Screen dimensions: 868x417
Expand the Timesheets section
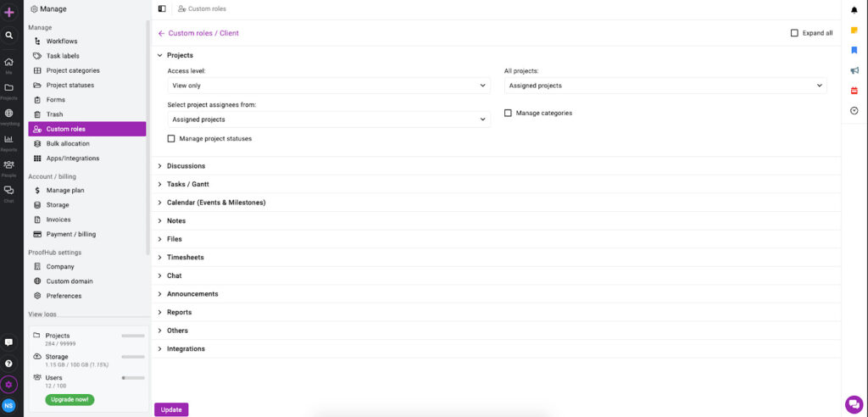coord(159,258)
